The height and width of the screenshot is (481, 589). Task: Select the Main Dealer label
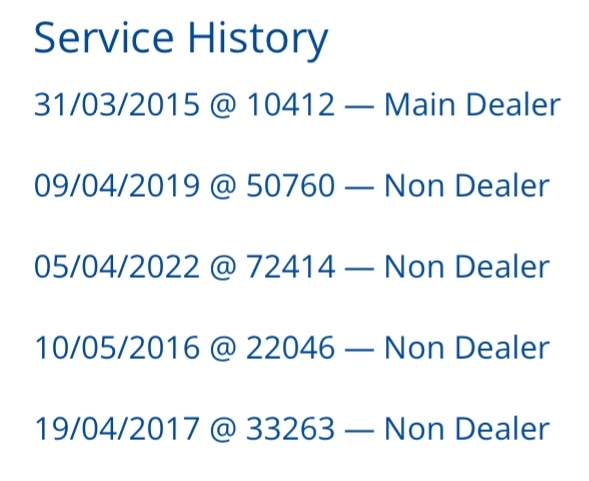(x=473, y=104)
